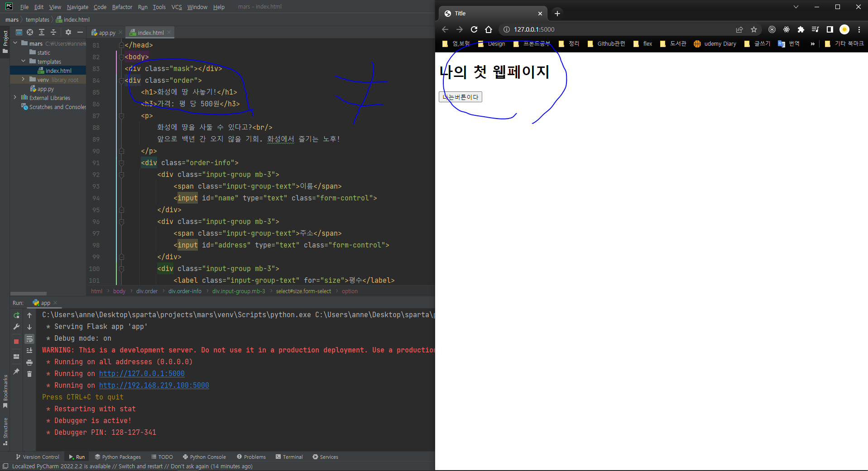Rerun the app with the green rerun icon

pos(16,315)
